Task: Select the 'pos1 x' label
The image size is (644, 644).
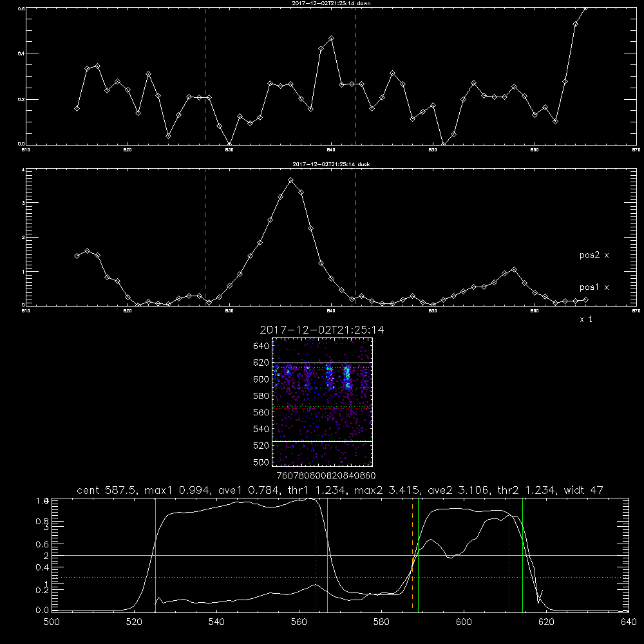Action: point(594,287)
